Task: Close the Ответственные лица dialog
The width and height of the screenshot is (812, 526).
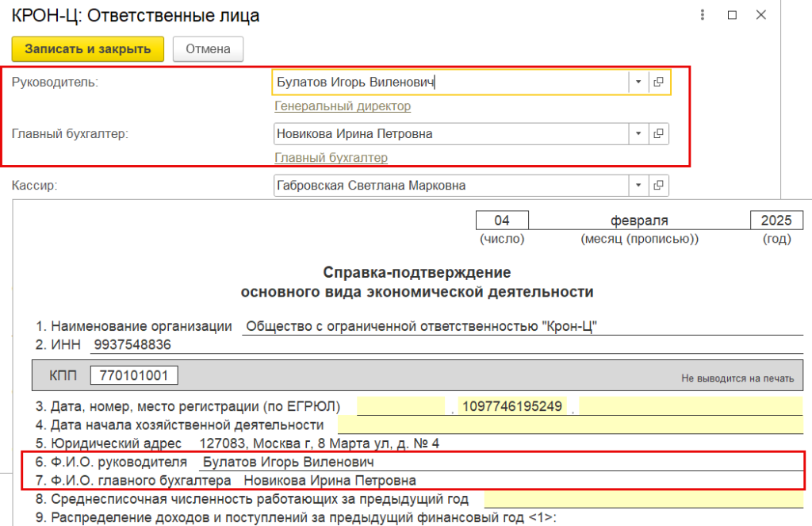Action: [x=760, y=15]
